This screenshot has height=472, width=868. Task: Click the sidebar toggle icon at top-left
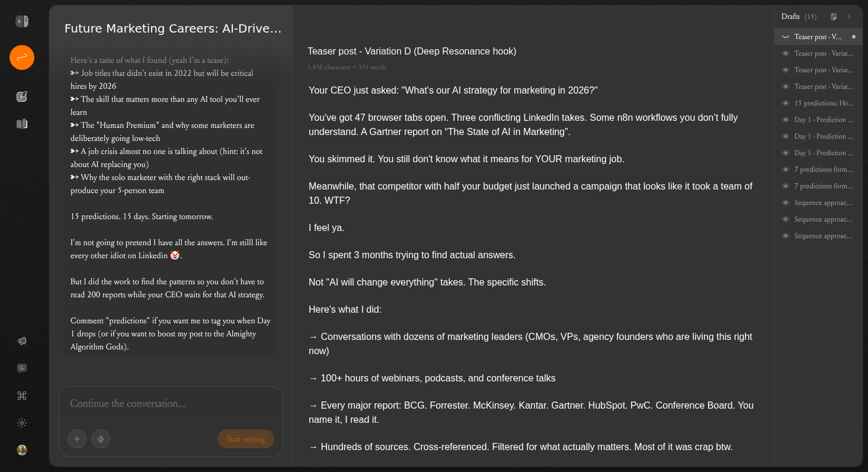[x=22, y=21]
